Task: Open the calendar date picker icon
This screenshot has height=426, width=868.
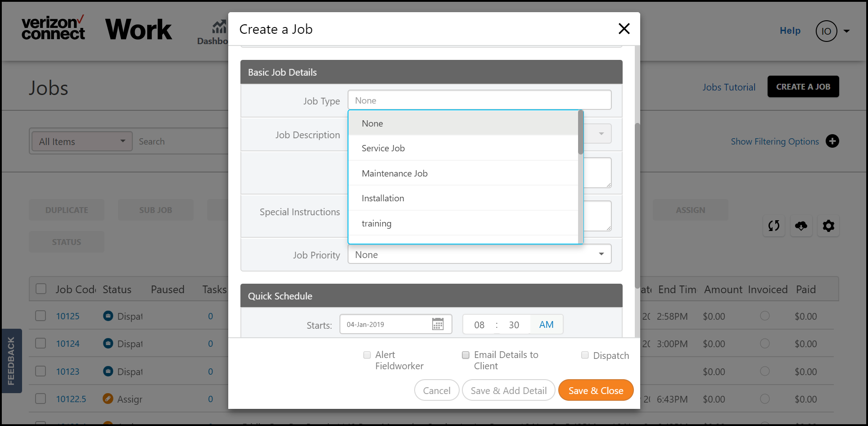Action: [x=438, y=324]
